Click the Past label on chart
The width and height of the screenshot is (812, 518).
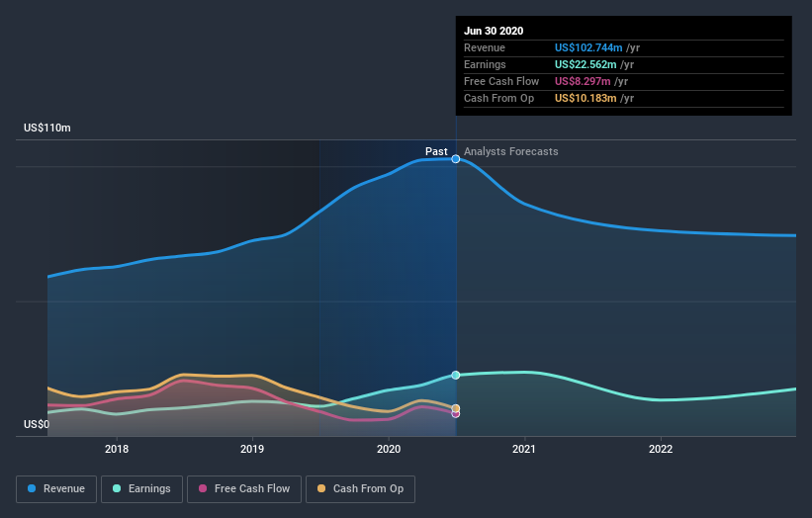tap(436, 151)
